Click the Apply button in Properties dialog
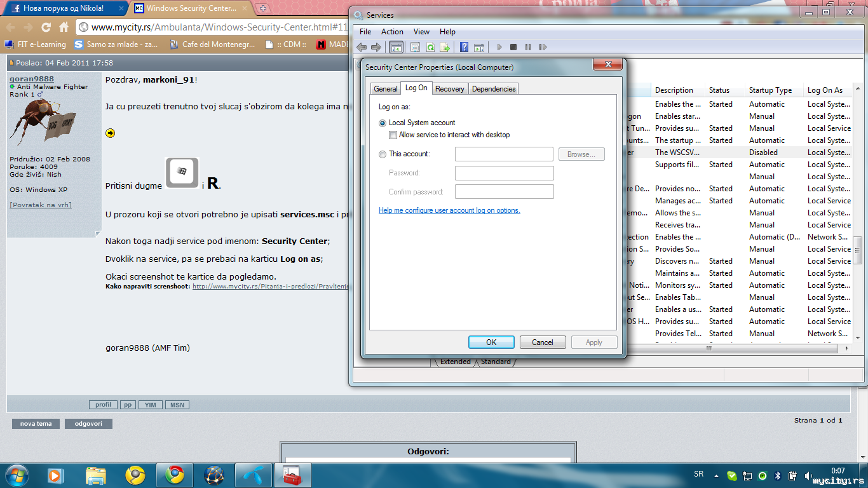 [594, 342]
